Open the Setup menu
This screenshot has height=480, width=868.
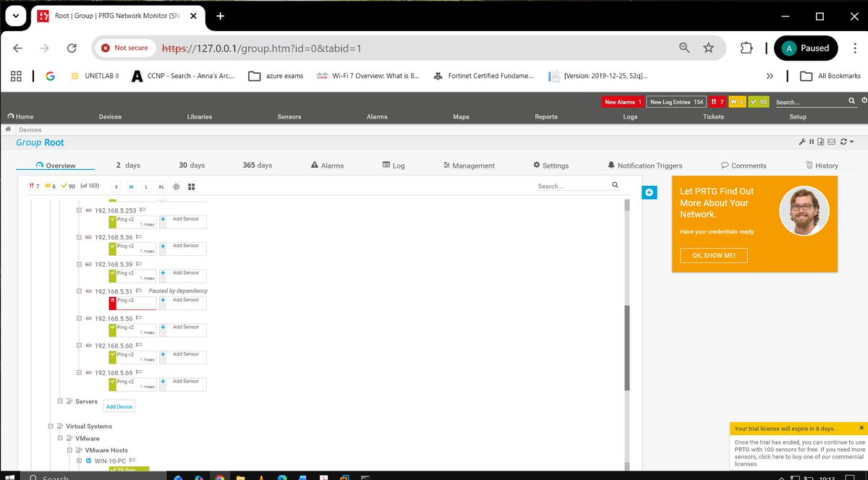[798, 116]
